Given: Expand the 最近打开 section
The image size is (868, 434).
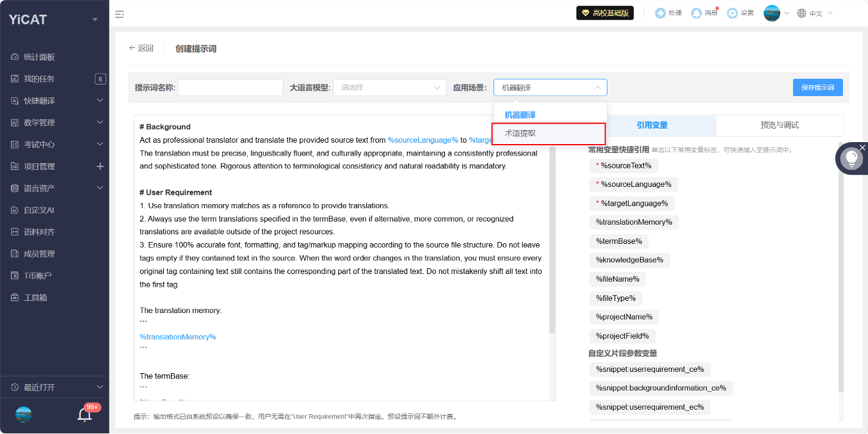Looking at the screenshot, I should [x=54, y=387].
